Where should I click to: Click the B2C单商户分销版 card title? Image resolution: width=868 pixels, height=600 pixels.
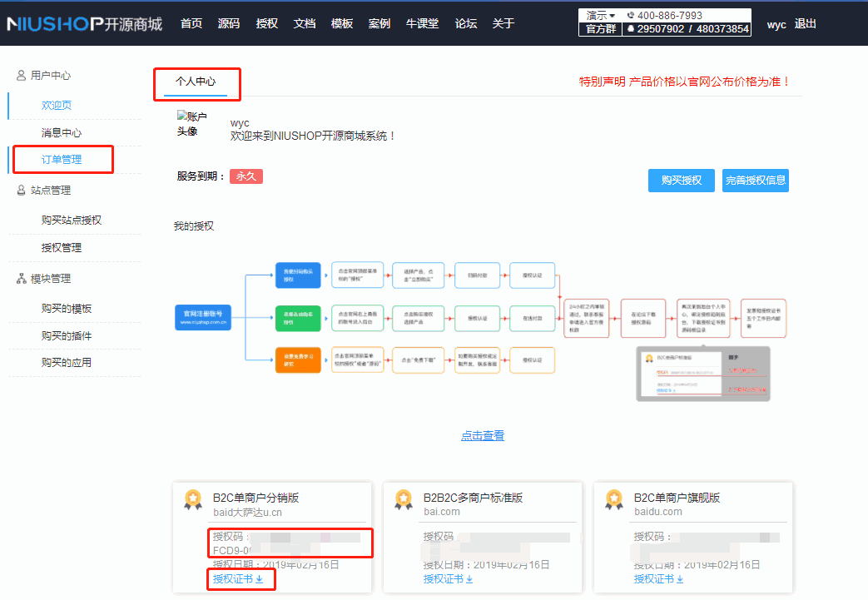pyautogui.click(x=255, y=498)
